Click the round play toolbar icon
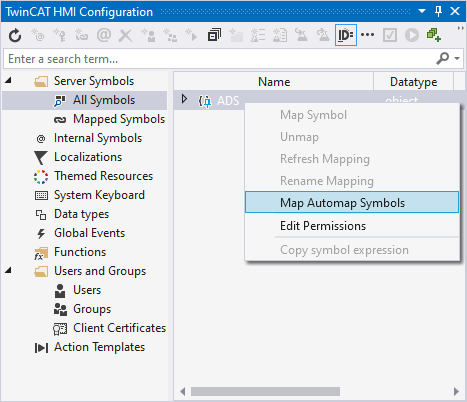This screenshot has width=467, height=402. point(412,35)
